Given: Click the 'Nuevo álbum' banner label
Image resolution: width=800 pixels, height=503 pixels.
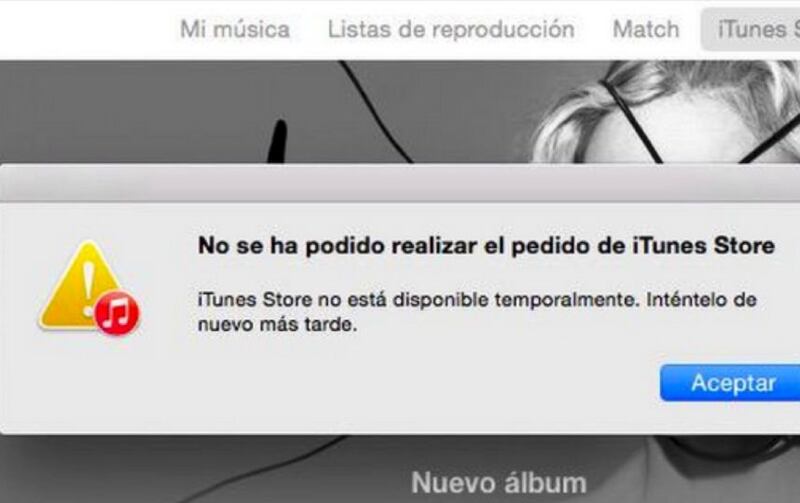Looking at the screenshot, I should [x=499, y=482].
